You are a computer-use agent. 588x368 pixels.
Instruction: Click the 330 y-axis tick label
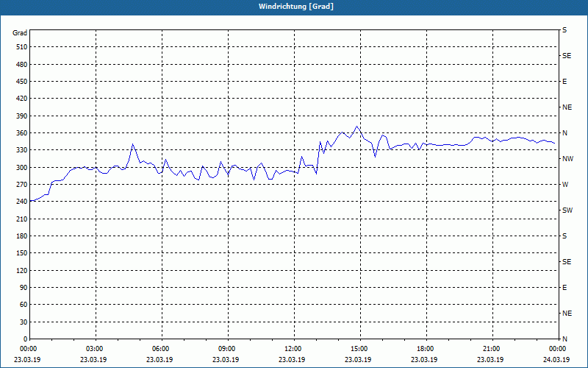click(22, 150)
